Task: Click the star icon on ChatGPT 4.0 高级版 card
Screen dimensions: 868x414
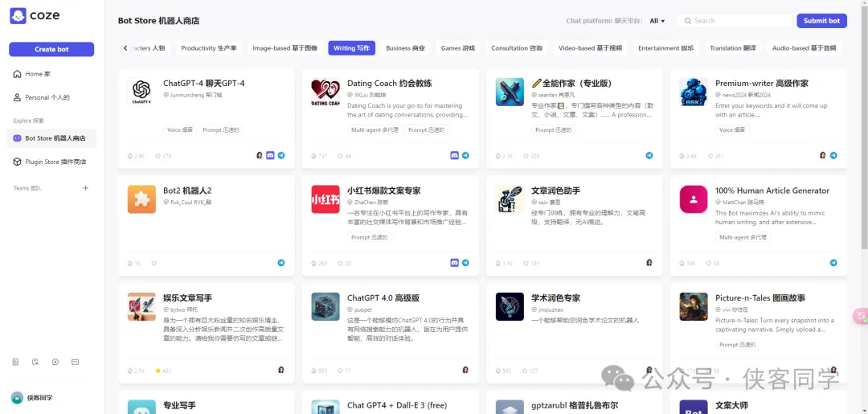Action: [x=341, y=371]
